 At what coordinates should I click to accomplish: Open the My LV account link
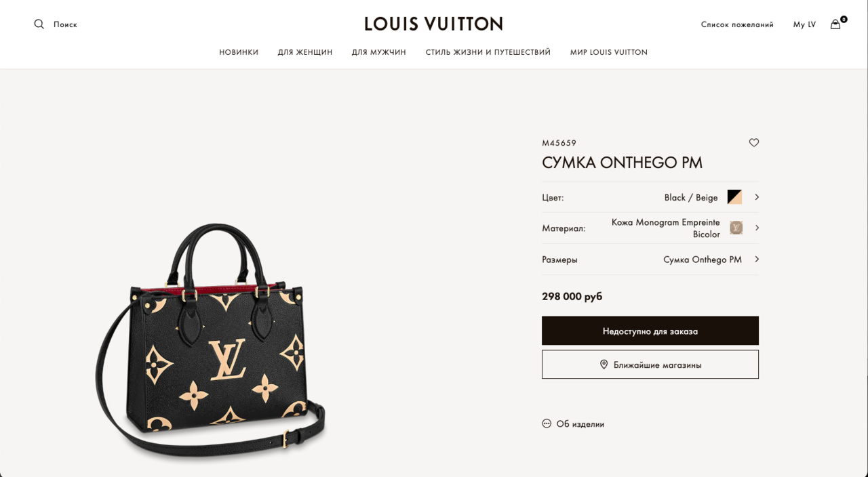point(804,24)
